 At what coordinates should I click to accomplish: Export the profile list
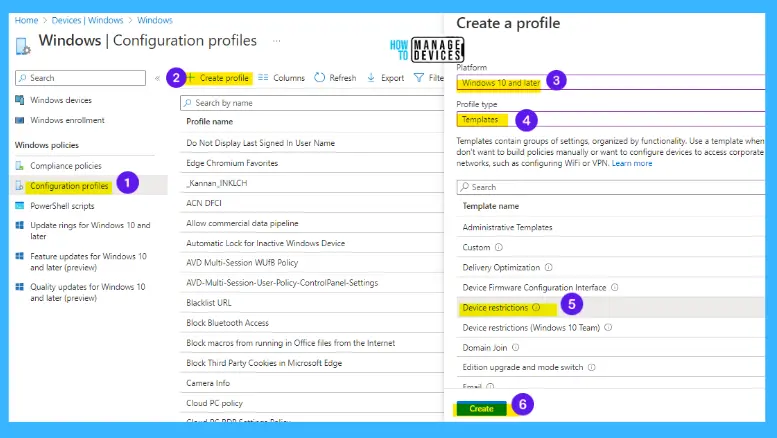392,78
